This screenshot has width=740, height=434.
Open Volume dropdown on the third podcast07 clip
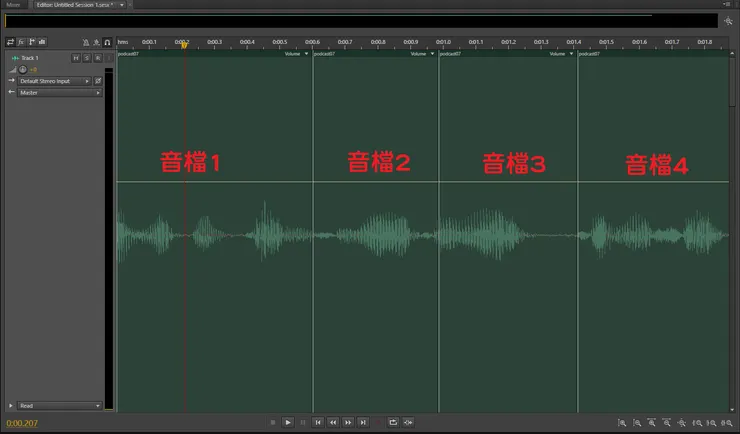pos(561,54)
